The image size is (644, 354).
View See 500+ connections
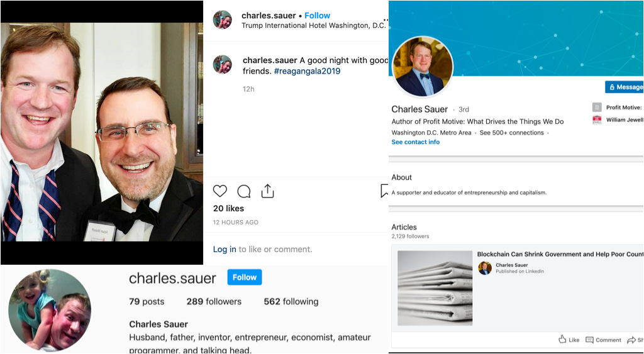pos(512,133)
